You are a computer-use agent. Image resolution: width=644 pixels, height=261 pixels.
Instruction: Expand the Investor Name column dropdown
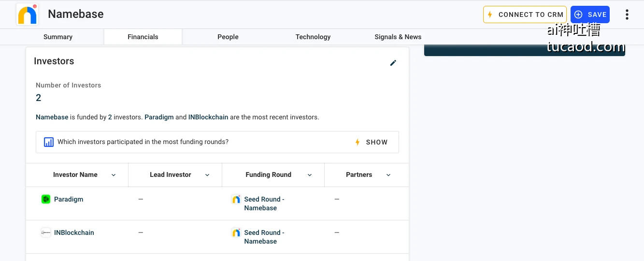pos(114,175)
